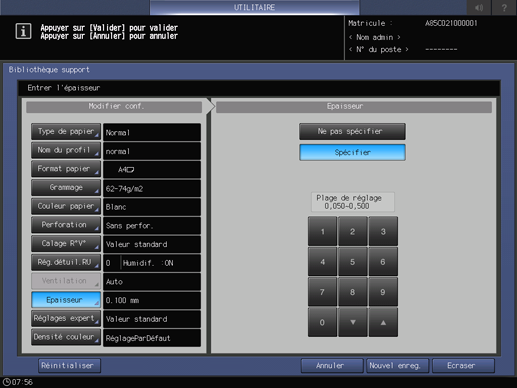Open Nom du profil setting
This screenshot has height=388, width=517.
(66, 150)
